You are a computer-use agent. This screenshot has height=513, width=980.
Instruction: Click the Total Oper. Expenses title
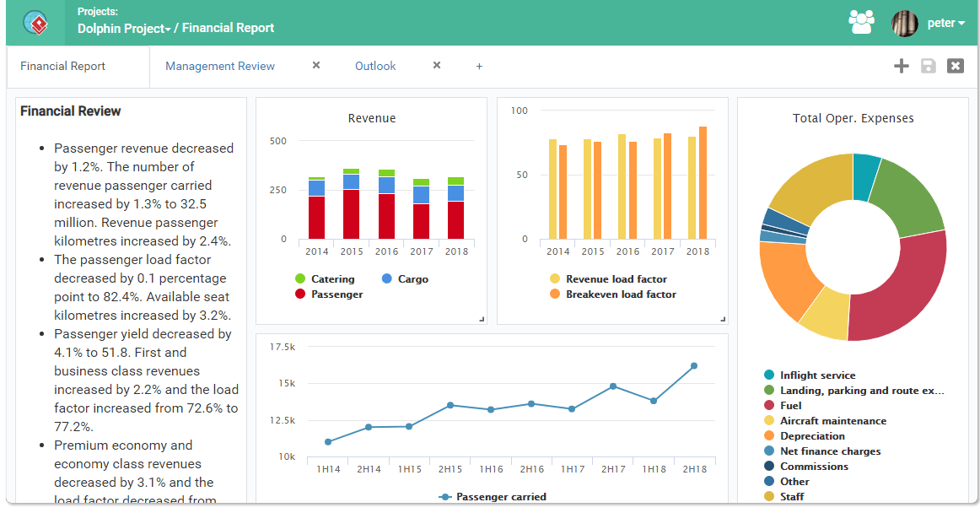[853, 118]
